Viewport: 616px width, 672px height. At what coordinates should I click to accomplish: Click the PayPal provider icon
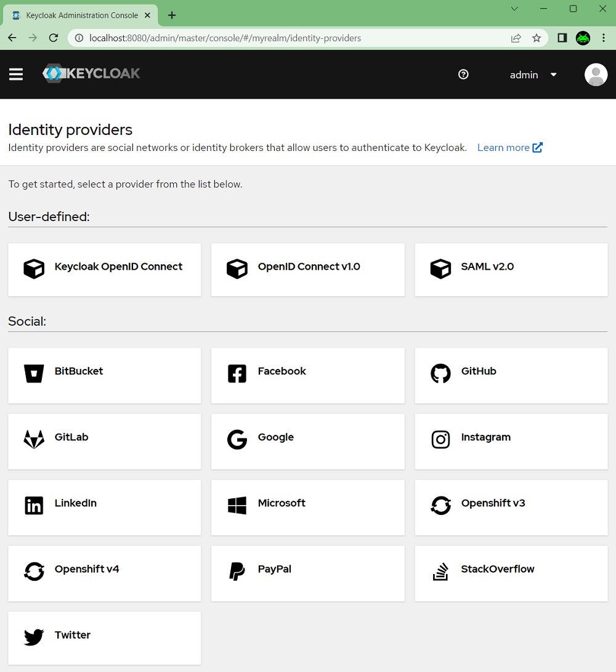pyautogui.click(x=237, y=571)
